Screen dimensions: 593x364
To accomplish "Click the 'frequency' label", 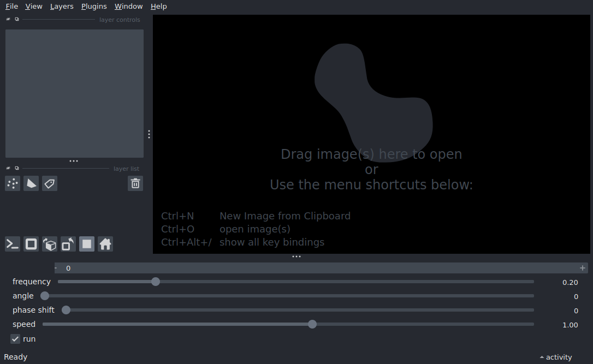I will (x=31, y=282).
